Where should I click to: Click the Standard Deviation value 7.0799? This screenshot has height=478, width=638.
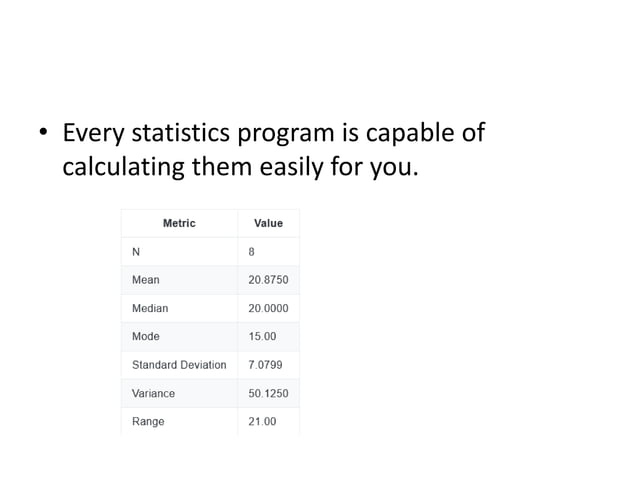pos(265,365)
